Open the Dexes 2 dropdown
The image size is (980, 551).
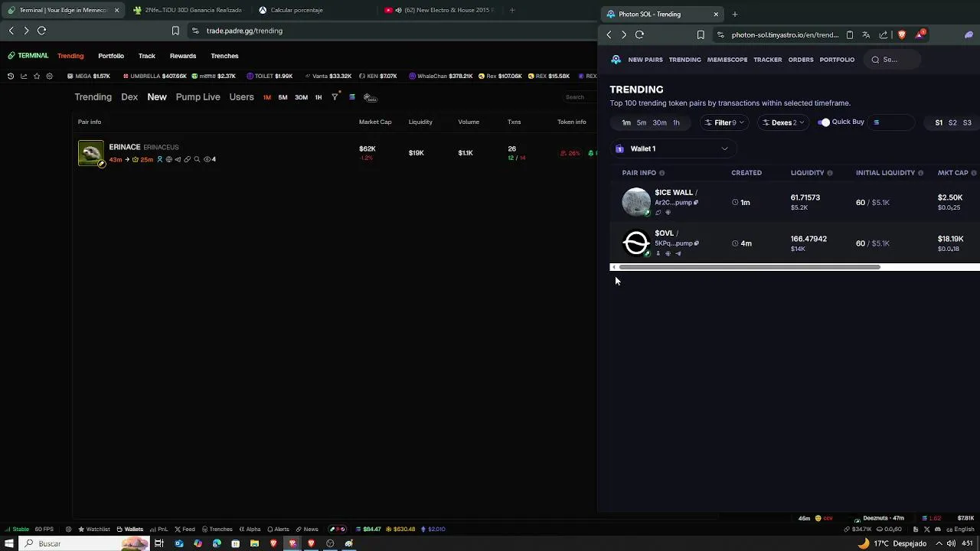783,122
